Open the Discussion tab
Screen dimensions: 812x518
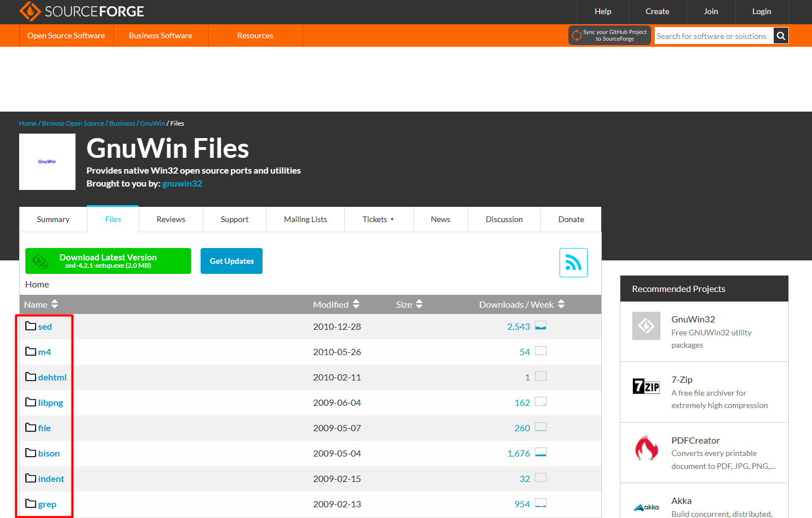(x=504, y=219)
